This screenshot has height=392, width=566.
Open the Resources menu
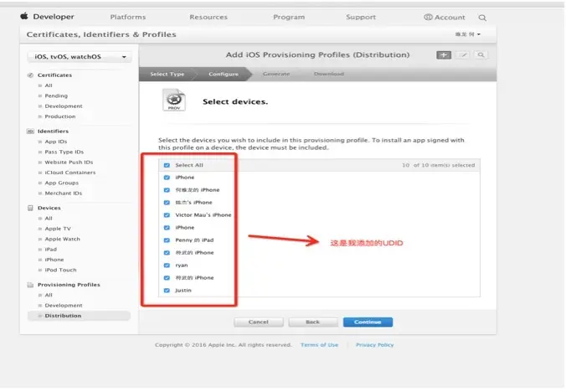coord(208,17)
